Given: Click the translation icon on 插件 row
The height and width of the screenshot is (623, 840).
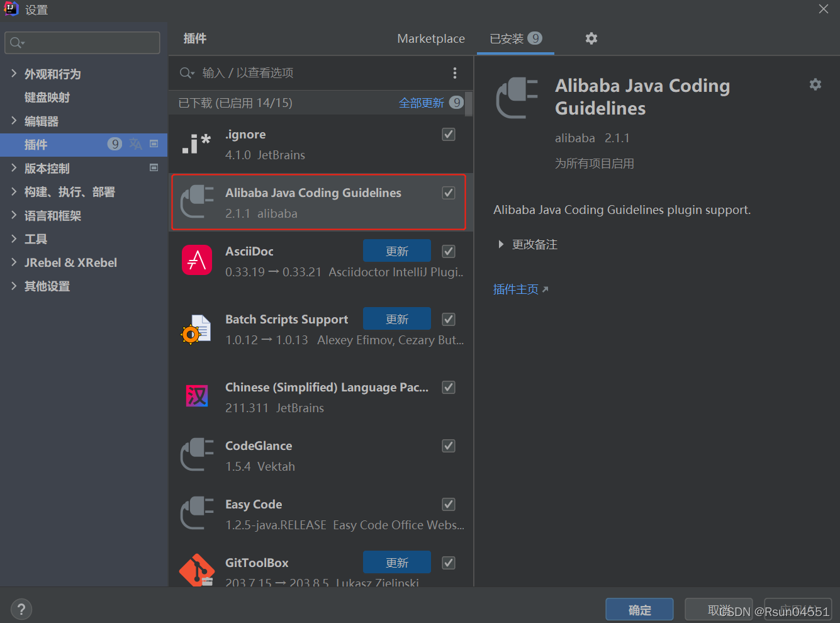Looking at the screenshot, I should click(135, 144).
